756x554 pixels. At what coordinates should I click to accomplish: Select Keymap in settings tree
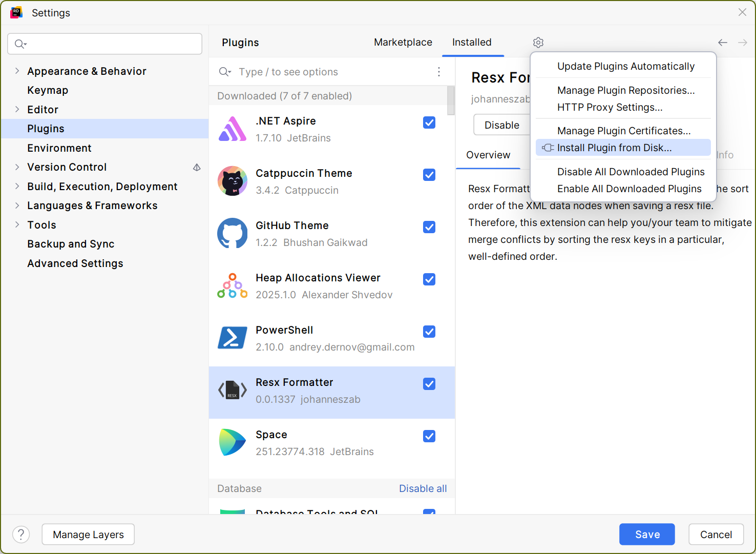(x=104, y=90)
